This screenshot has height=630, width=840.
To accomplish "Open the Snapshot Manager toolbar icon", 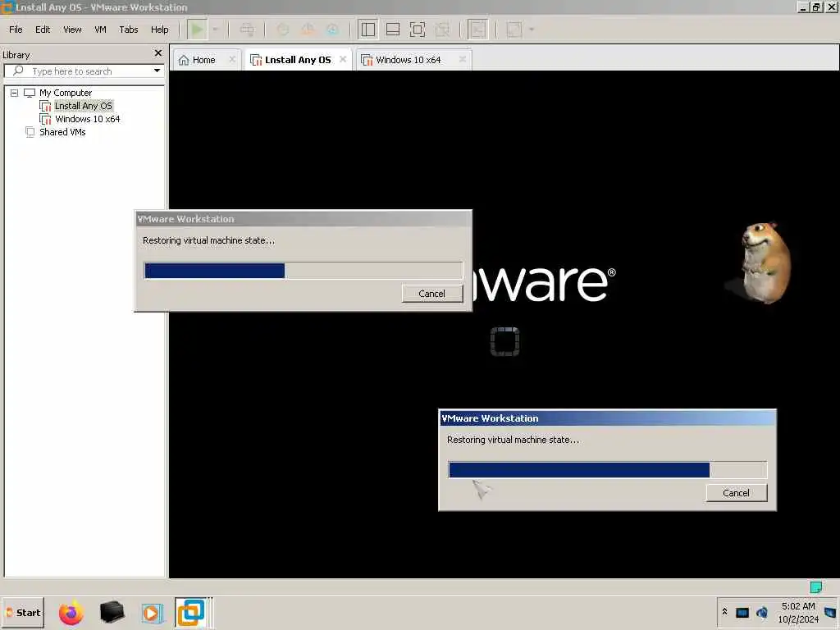I will (333, 30).
